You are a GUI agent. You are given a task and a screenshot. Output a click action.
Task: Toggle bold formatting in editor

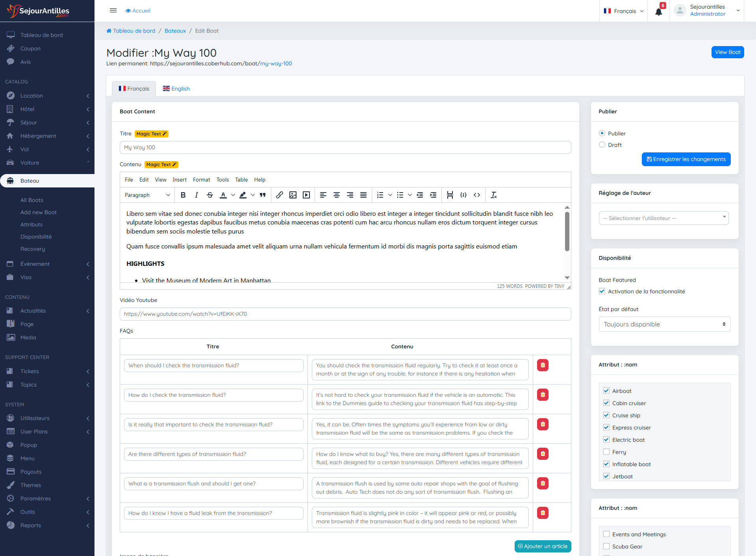(183, 195)
